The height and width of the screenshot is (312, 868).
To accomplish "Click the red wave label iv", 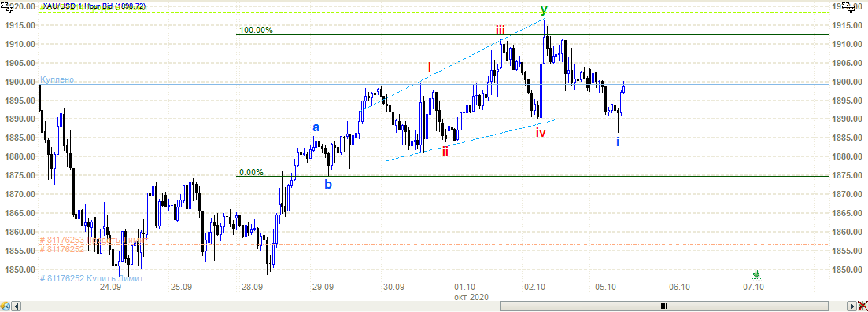I will [541, 132].
